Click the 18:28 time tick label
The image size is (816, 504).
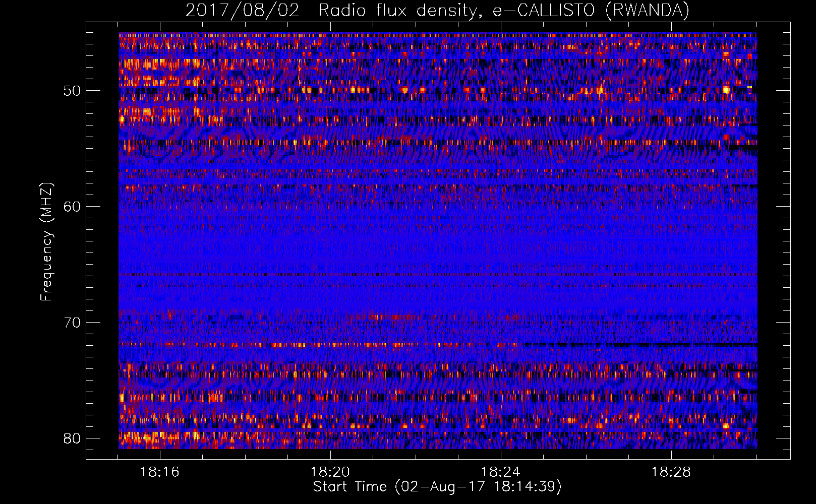coord(671,472)
